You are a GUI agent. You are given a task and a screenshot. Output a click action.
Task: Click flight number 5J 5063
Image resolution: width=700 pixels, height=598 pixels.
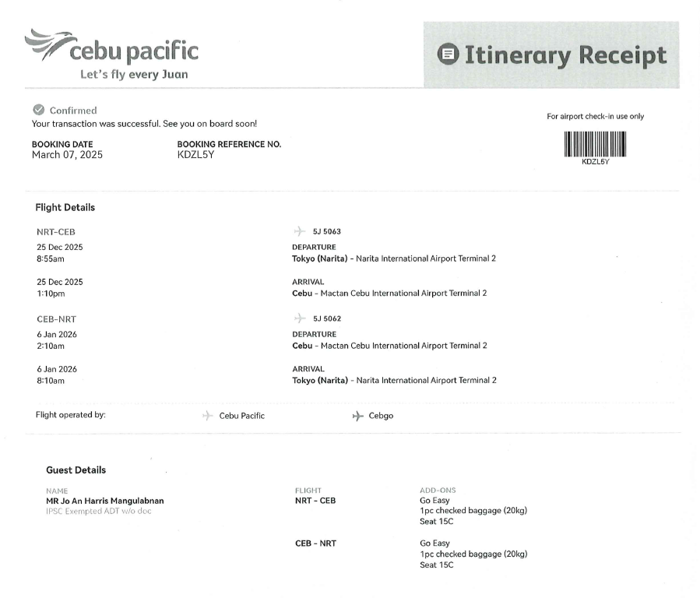(327, 232)
